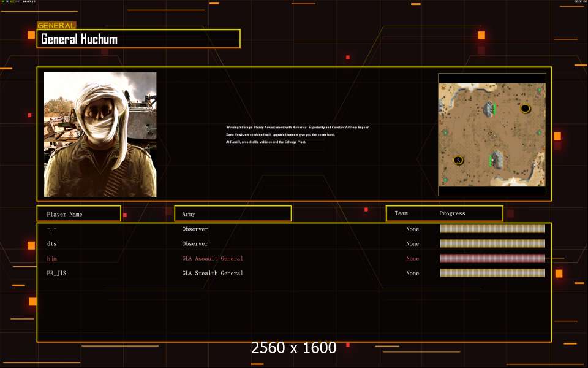The image size is (588, 368).
Task: Click the progress bar for player hjm
Action: (x=492, y=258)
